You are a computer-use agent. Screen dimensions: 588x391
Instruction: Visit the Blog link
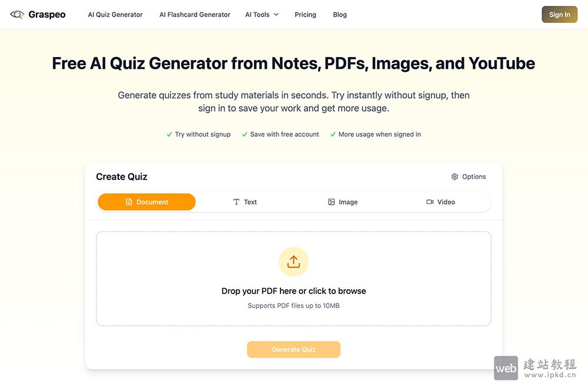pos(340,15)
